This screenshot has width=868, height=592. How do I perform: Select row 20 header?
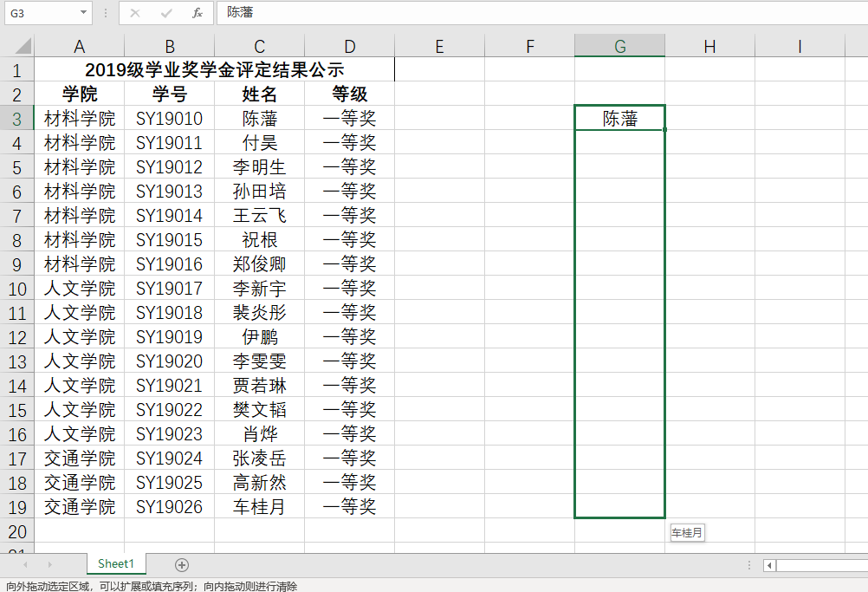[x=16, y=531]
